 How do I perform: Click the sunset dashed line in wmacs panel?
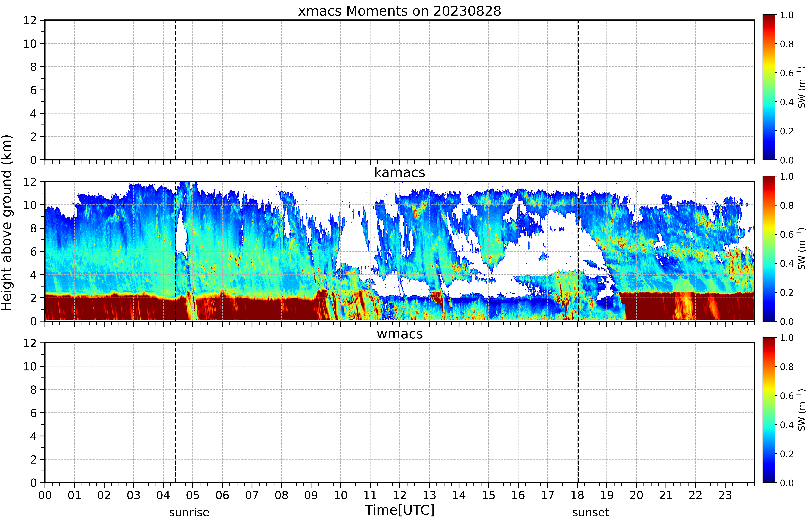(579, 413)
